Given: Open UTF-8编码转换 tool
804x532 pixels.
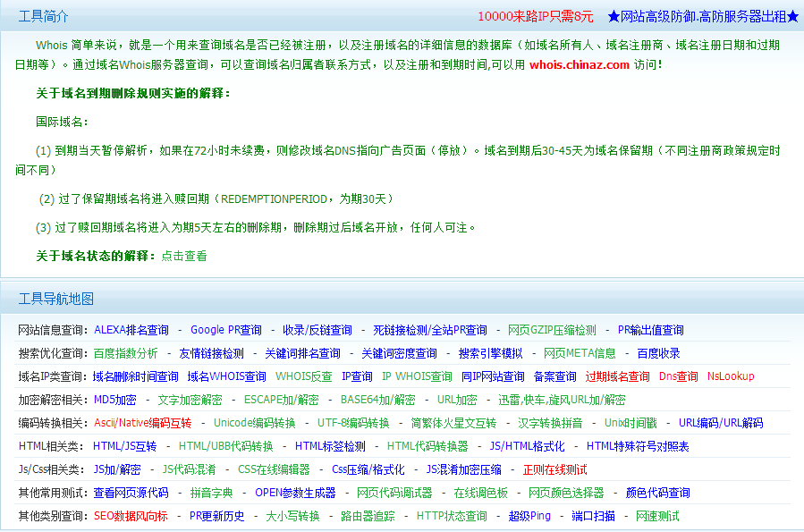Looking at the screenshot, I should pos(353,423).
